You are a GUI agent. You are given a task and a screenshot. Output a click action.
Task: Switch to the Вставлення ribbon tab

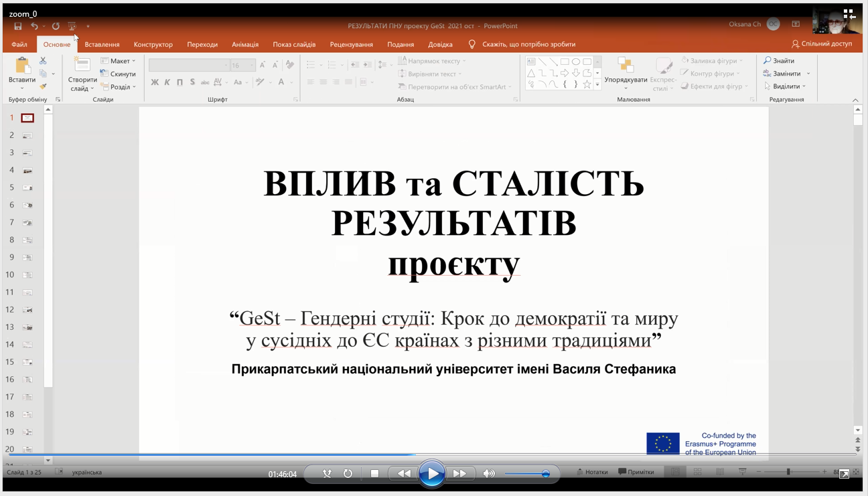(x=102, y=44)
